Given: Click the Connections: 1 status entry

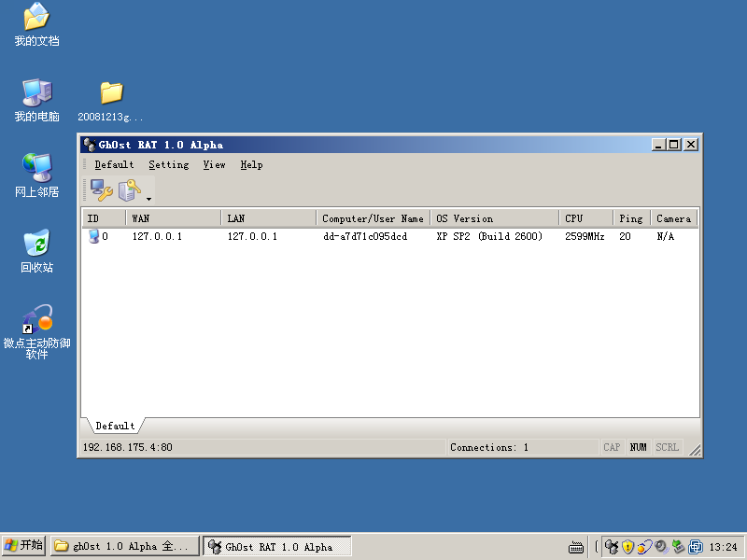Looking at the screenshot, I should (x=489, y=447).
